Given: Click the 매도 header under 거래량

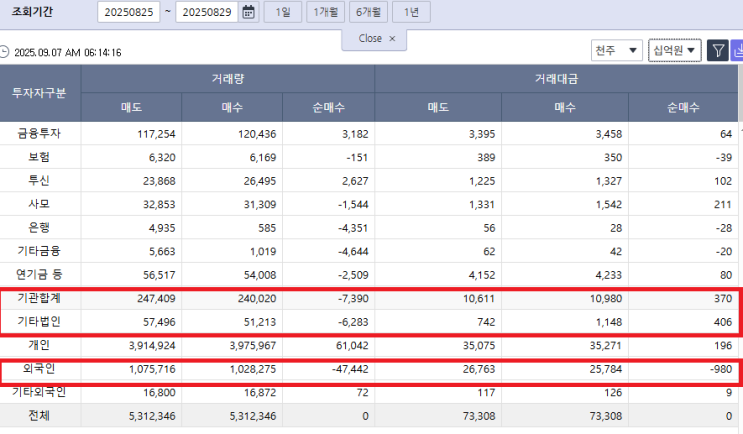Looking at the screenshot, I should tap(131, 107).
